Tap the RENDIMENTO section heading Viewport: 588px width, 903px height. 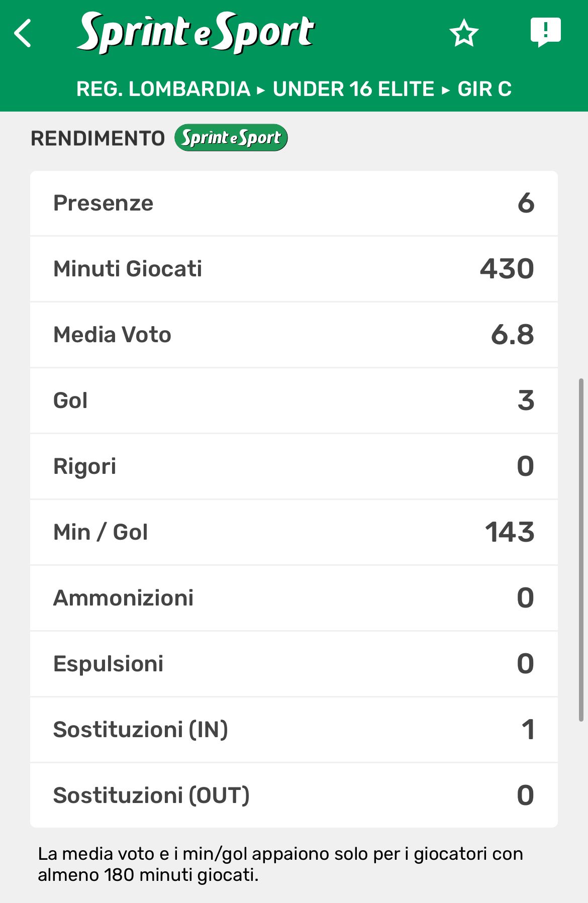(x=98, y=138)
